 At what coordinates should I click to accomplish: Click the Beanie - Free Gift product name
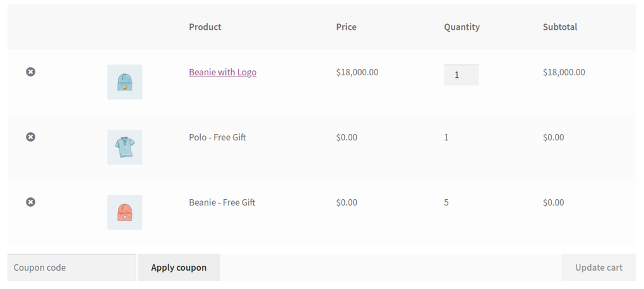[222, 202]
